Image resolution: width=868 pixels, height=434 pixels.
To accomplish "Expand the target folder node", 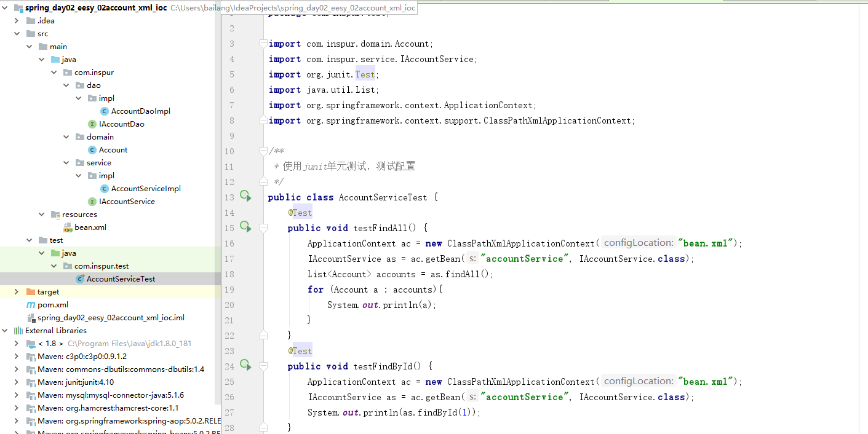I will (17, 292).
